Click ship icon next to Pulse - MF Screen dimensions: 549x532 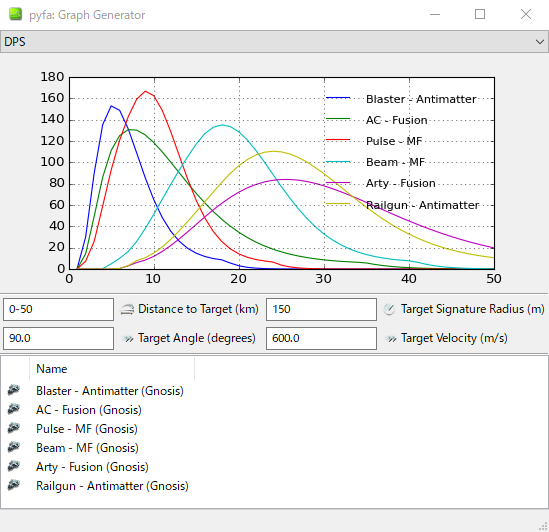[14, 428]
